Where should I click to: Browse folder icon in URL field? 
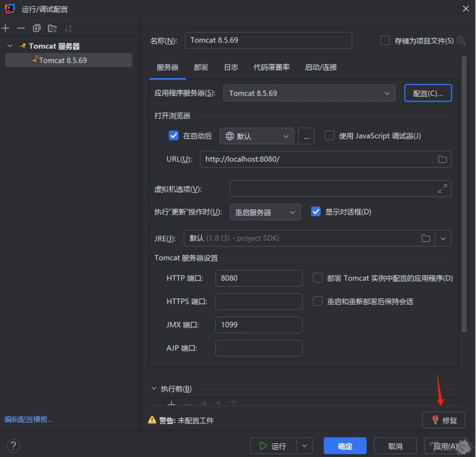pyautogui.click(x=442, y=159)
